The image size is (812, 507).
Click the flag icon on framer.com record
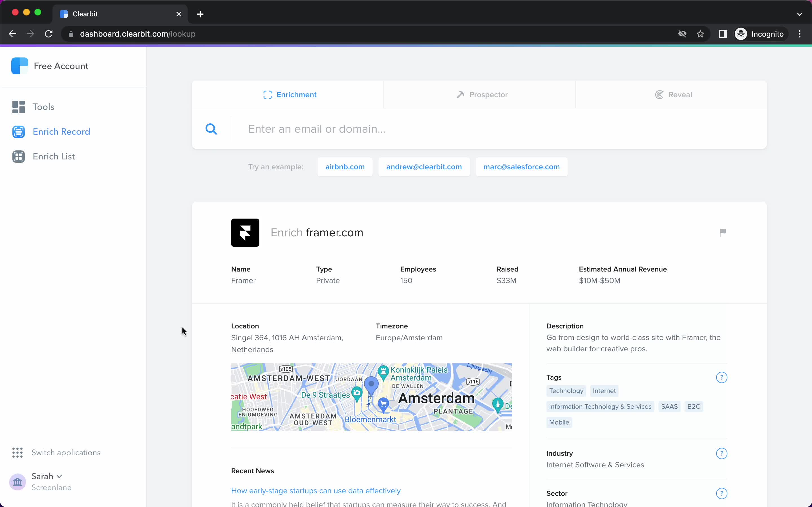pyautogui.click(x=723, y=232)
